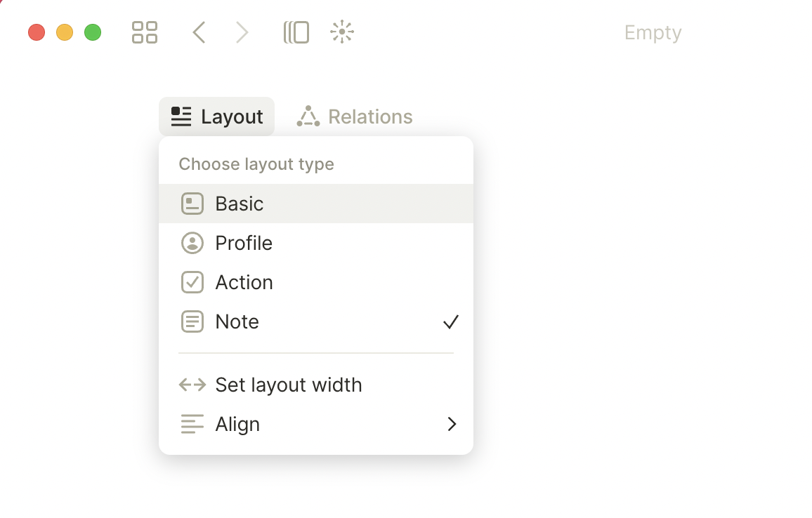Click the Basic layout icon
The height and width of the screenshot is (518, 812).
192,204
